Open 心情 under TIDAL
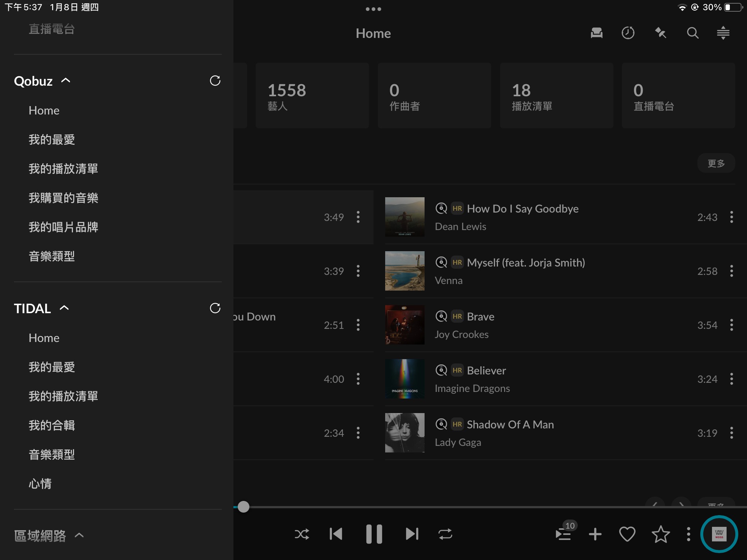The width and height of the screenshot is (747, 560). (x=40, y=484)
